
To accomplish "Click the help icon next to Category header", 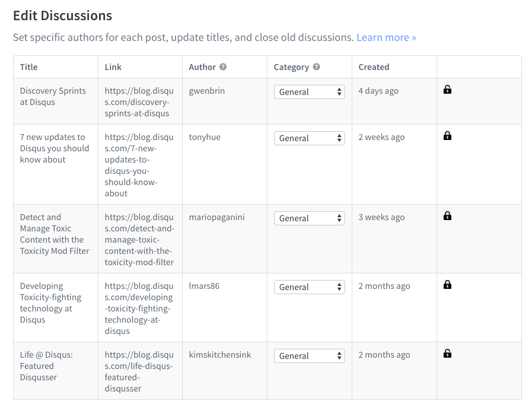I will pyautogui.click(x=317, y=66).
